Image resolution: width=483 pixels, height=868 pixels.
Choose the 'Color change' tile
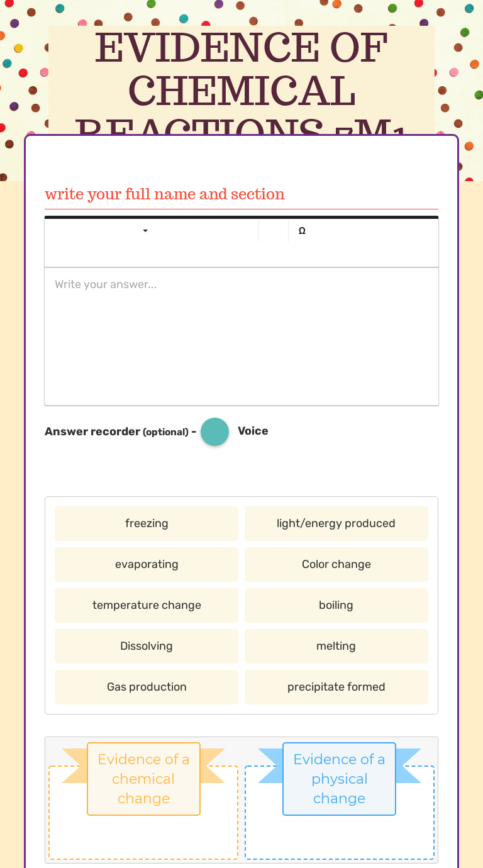[x=336, y=564]
